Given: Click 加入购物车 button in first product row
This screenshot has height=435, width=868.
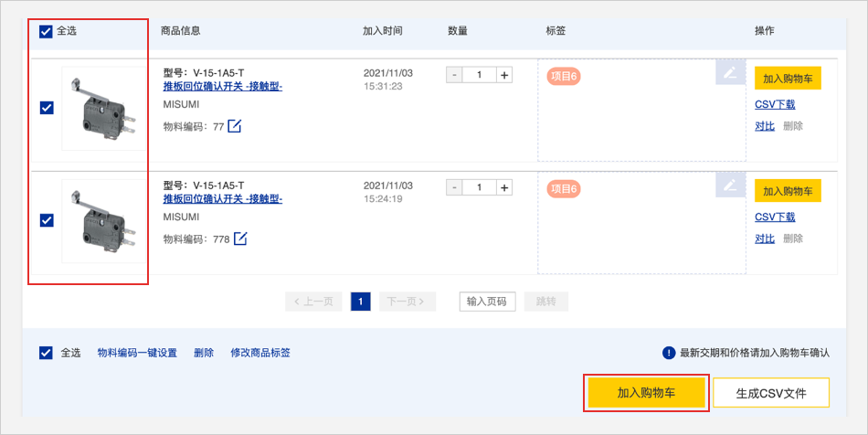Looking at the screenshot, I should pos(788,79).
